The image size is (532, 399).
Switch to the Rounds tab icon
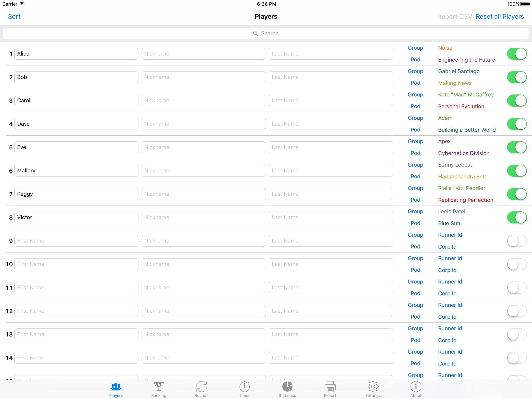[201, 389]
